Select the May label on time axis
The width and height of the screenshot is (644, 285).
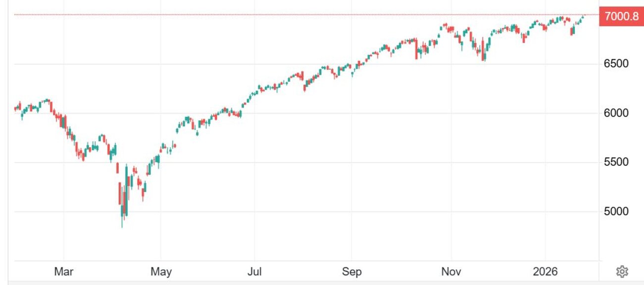160,272
